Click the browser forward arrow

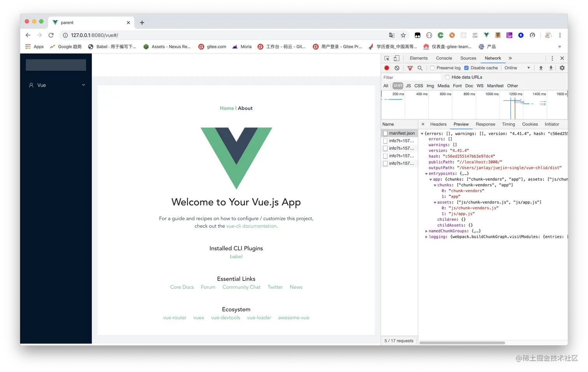[x=39, y=35]
